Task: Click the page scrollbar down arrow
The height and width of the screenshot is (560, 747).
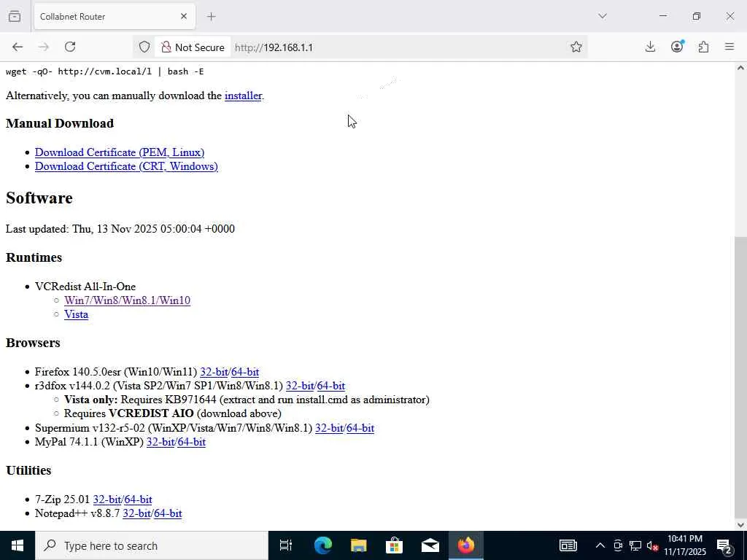Action: [x=741, y=525]
